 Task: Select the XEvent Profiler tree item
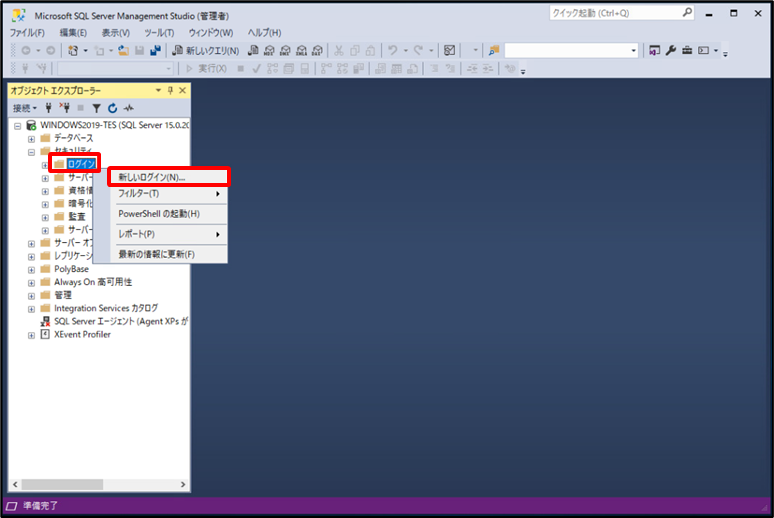pos(82,335)
